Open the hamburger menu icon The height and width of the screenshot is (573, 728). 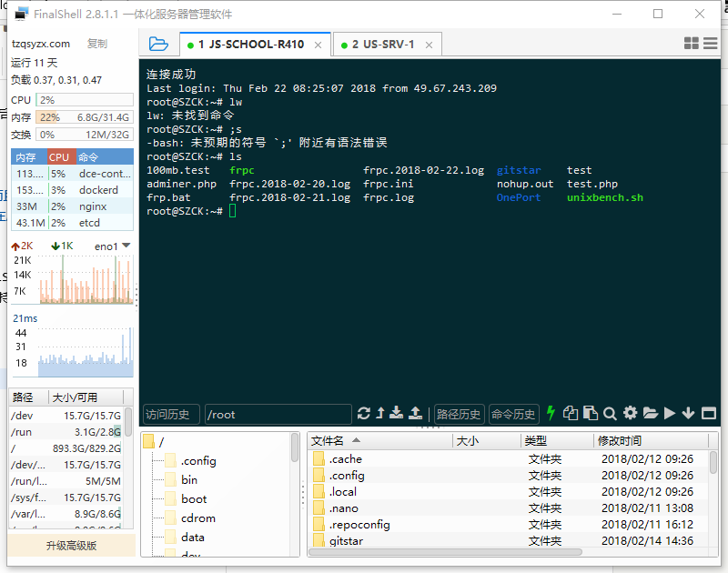click(711, 43)
